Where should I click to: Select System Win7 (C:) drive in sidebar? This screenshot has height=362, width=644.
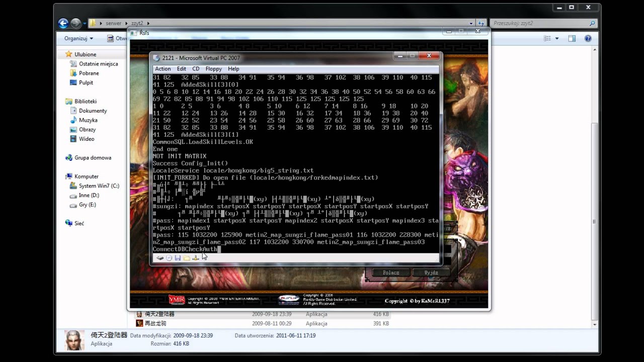click(99, 186)
